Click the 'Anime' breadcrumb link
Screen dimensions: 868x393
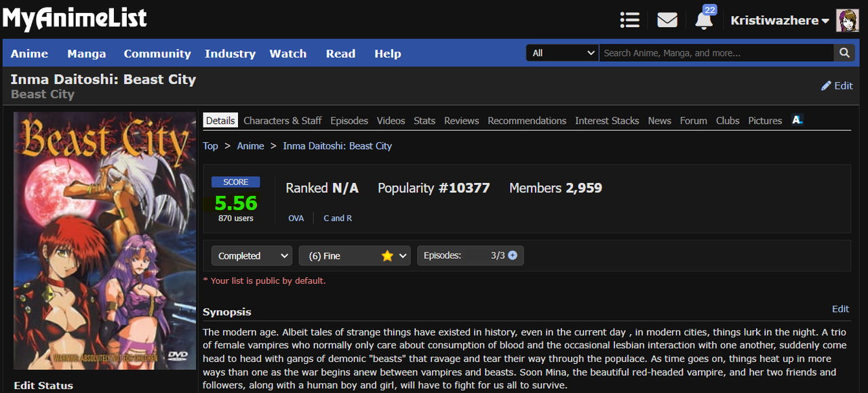(x=250, y=146)
